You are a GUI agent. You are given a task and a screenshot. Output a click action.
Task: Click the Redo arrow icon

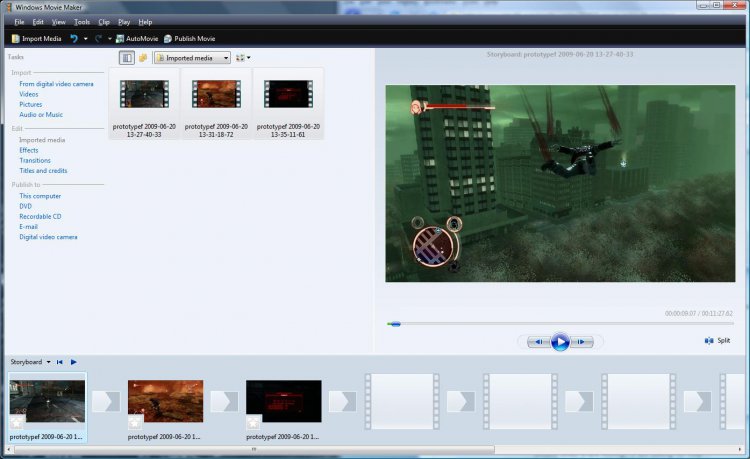click(x=98, y=39)
